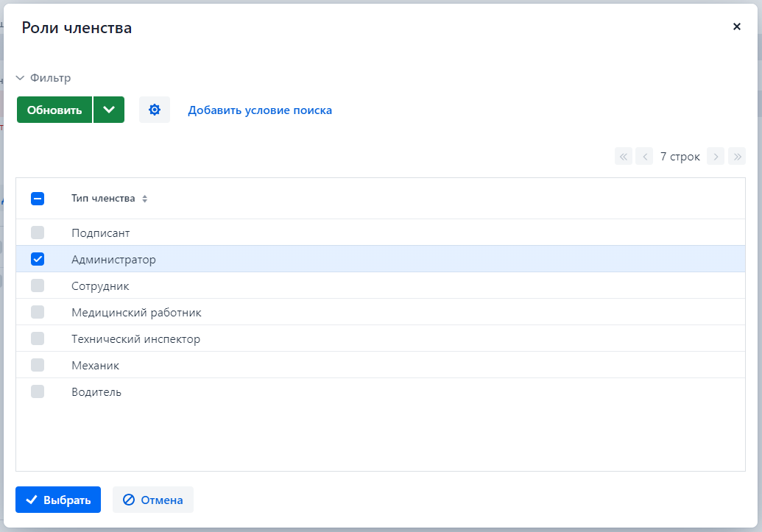
Task: Go to the previous page of rows
Action: pos(644,156)
